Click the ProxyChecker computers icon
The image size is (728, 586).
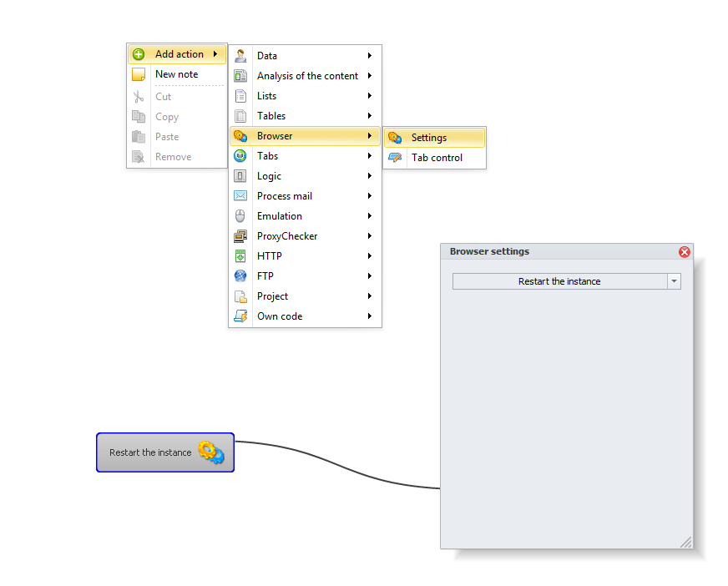pos(240,236)
